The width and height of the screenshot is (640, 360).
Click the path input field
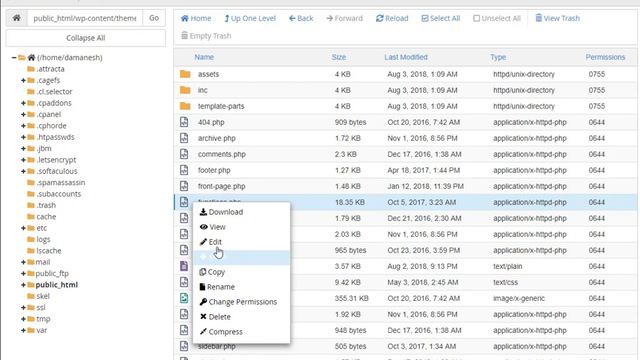(85, 18)
